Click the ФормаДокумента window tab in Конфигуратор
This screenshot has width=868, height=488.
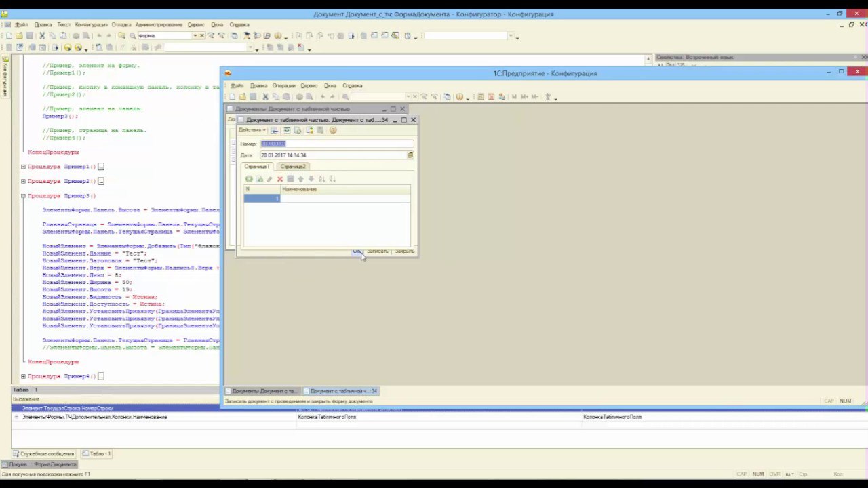[x=40, y=464]
